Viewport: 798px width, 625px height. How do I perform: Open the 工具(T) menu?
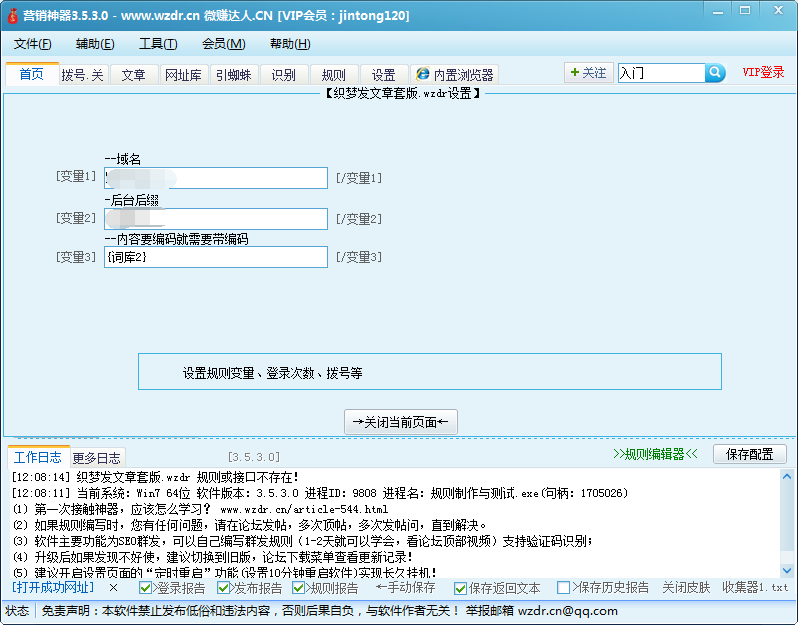point(158,44)
